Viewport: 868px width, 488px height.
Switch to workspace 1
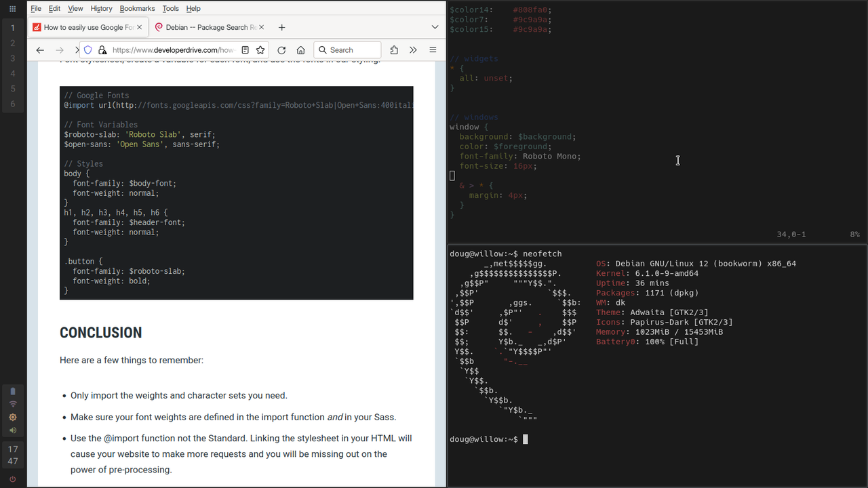point(12,28)
